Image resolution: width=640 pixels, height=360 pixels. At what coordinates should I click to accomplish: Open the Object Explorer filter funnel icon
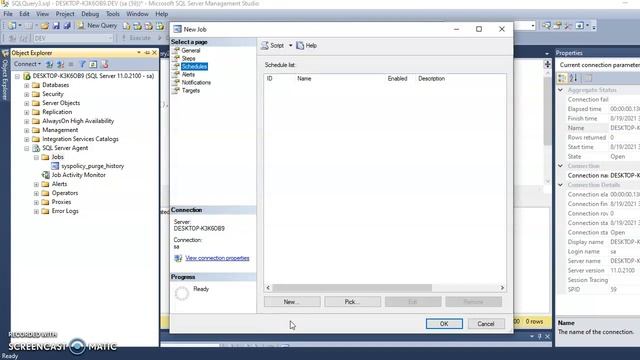82,64
